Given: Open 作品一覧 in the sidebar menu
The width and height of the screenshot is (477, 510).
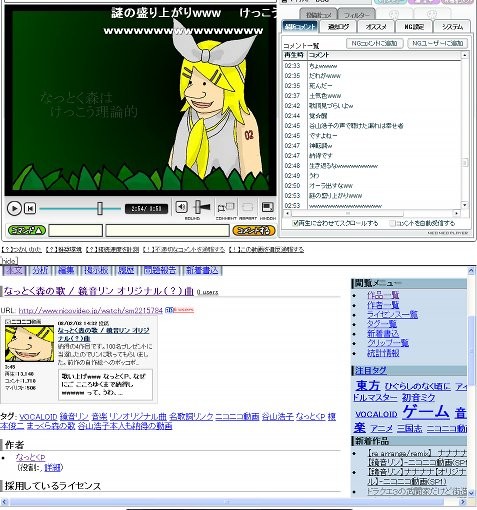Looking at the screenshot, I should tap(383, 295).
